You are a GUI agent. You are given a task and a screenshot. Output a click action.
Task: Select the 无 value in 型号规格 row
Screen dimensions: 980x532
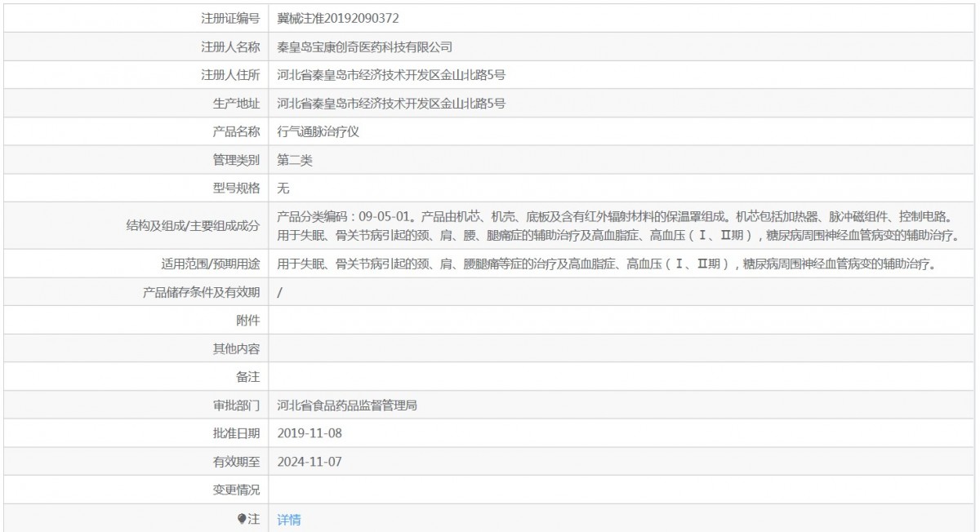(x=283, y=188)
